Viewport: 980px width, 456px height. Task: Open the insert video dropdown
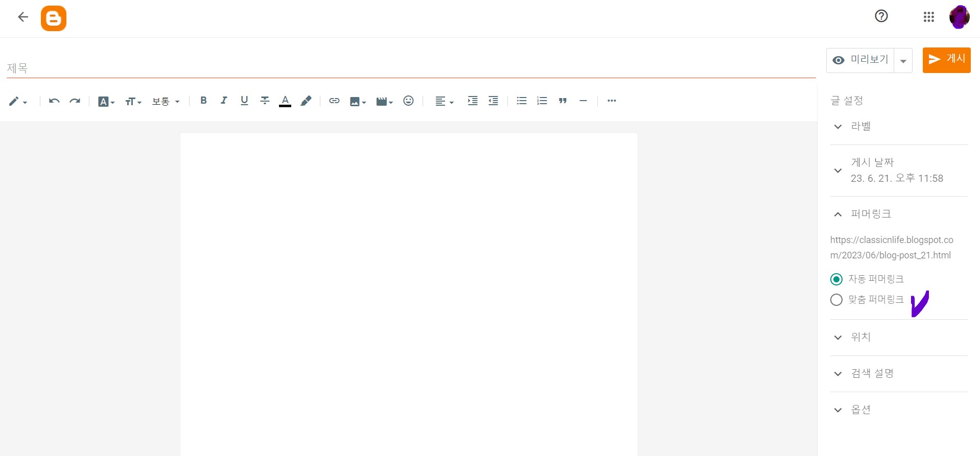pos(384,102)
